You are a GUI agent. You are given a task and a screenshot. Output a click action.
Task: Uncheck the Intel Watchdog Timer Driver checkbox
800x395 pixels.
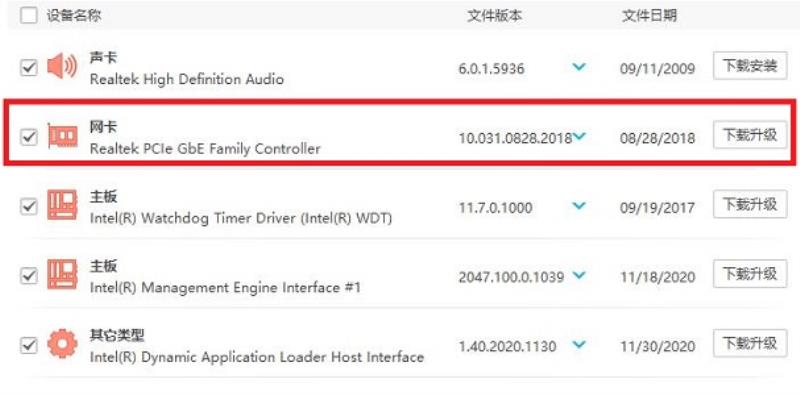29,207
